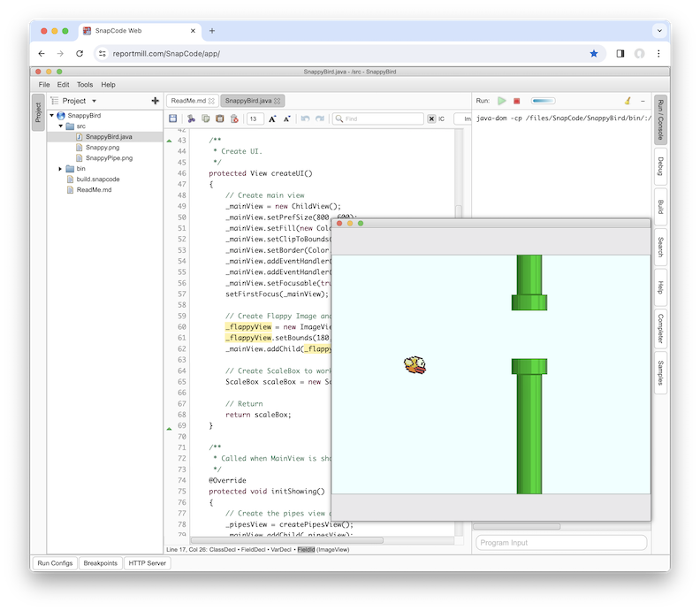Redo the last undone edit
The height and width of the screenshot is (611, 700).
tap(320, 118)
